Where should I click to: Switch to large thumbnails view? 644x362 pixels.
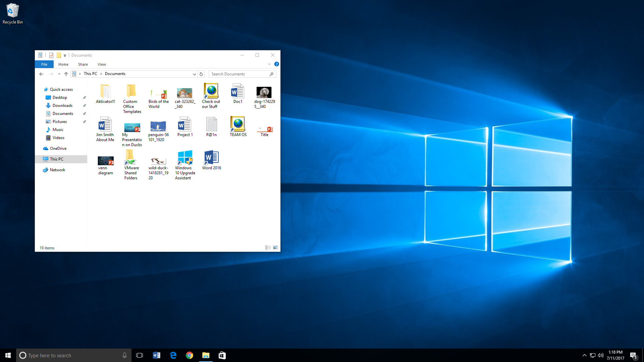(275, 248)
